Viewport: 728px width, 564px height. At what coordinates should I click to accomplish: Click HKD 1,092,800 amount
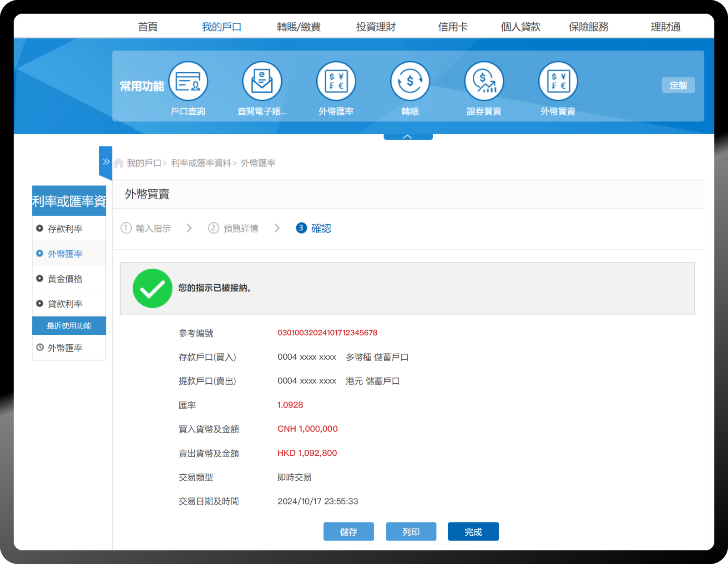307,453
